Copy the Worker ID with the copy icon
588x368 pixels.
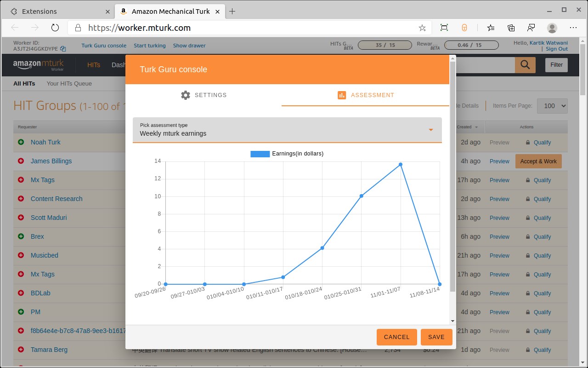point(63,49)
